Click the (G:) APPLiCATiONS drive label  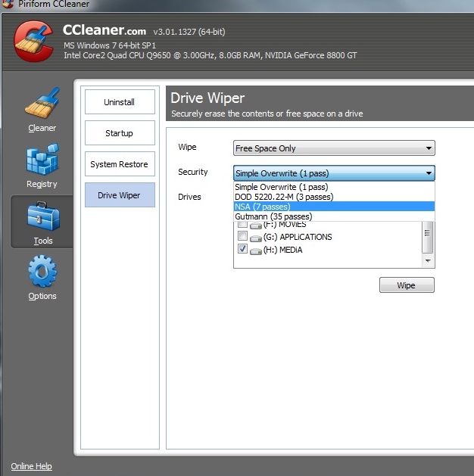pyautogui.click(x=298, y=237)
